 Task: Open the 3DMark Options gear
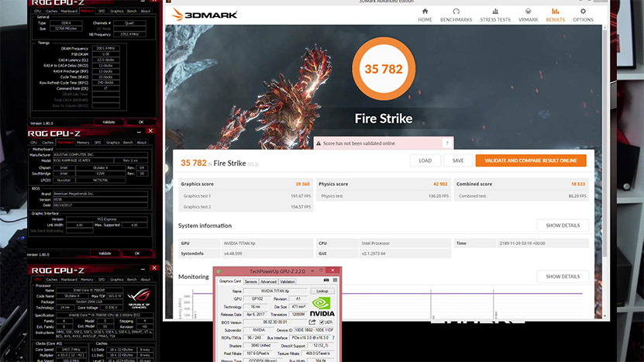583,16
